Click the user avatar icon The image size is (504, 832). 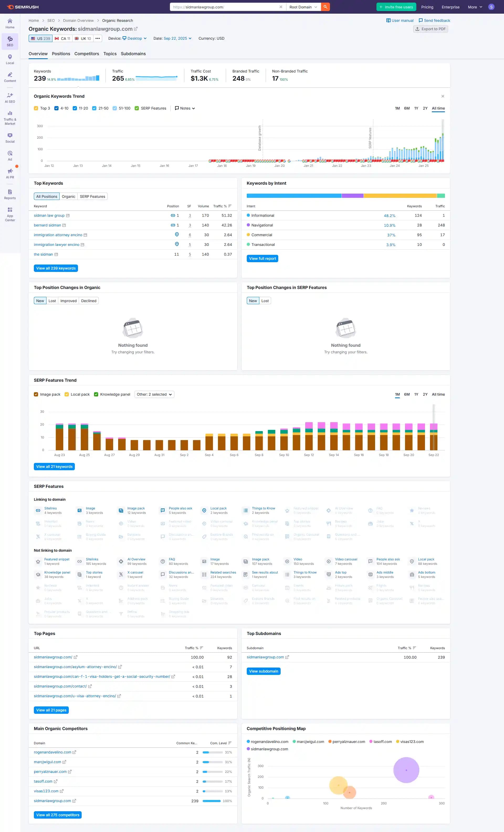point(491,7)
